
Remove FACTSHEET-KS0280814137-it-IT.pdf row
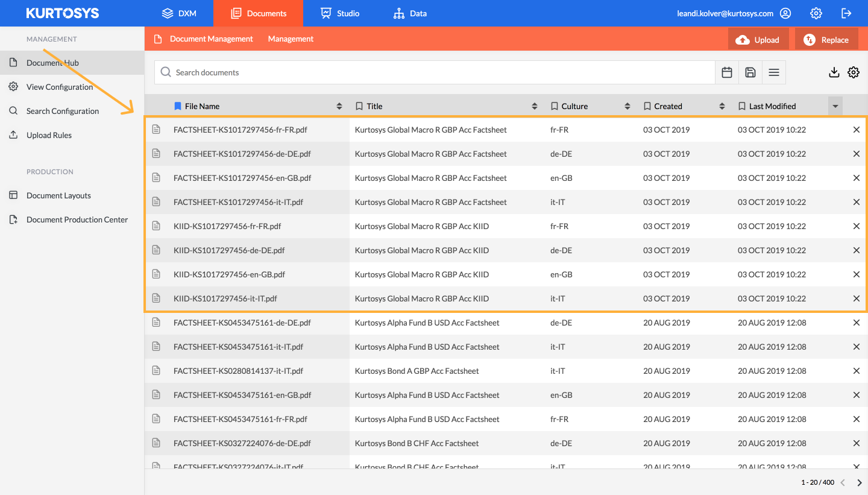pos(857,371)
